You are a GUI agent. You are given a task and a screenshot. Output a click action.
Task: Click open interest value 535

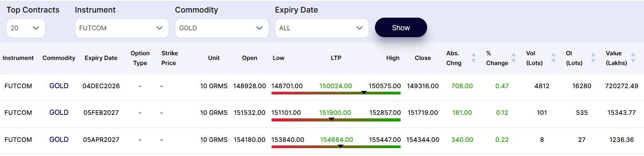pyautogui.click(x=582, y=112)
